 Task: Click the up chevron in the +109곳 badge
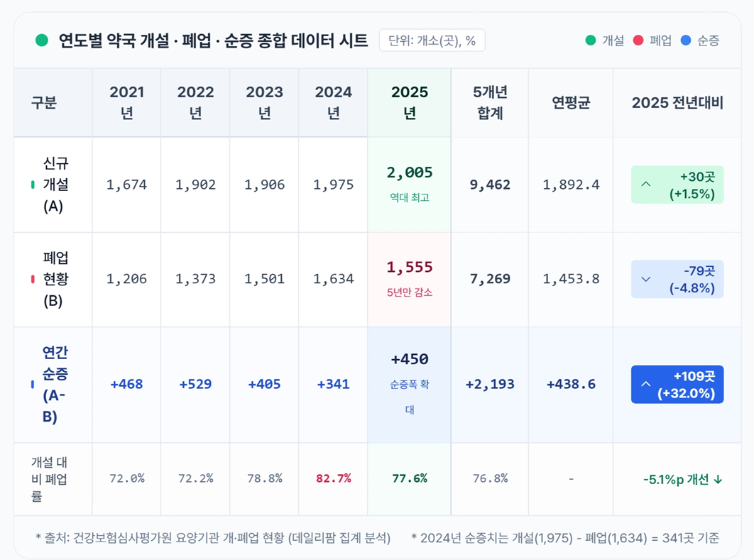[646, 383]
